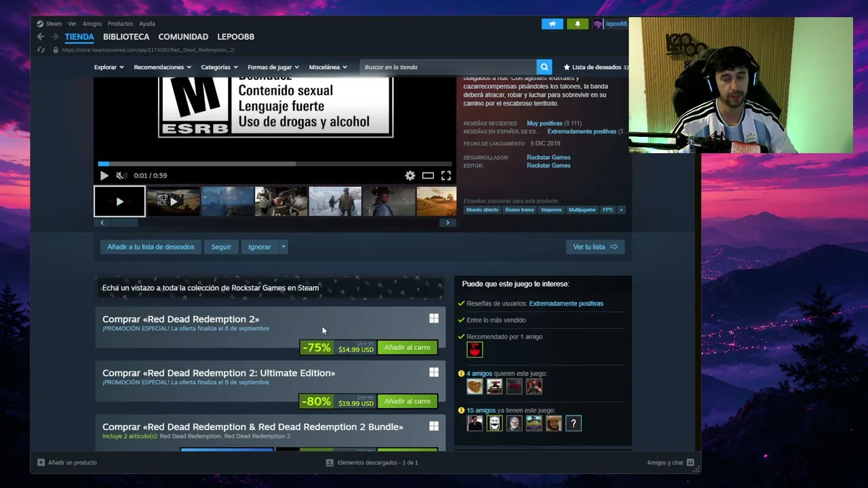Switch to the COMUNIDAD tab
This screenshot has width=868, height=488.
point(183,37)
